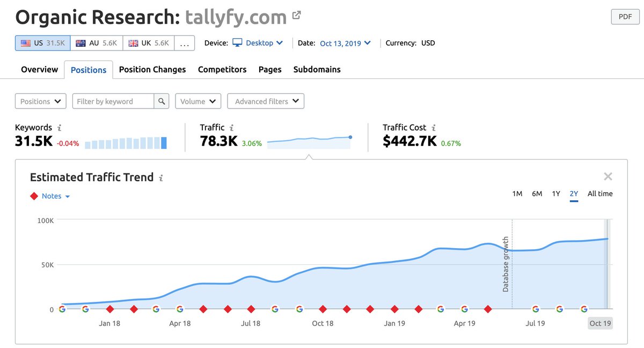Click the Traffic info icon

click(232, 128)
